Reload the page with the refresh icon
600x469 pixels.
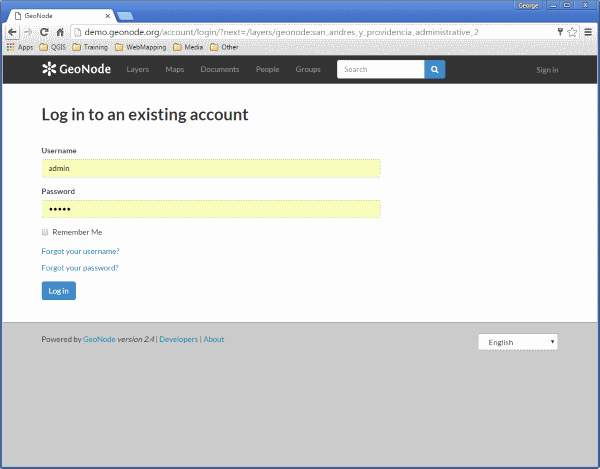pos(44,32)
